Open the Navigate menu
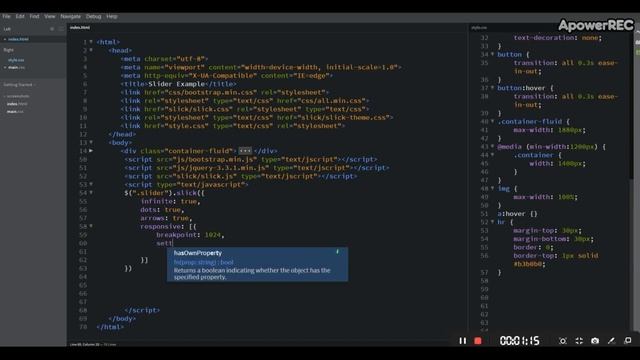 [x=71, y=17]
